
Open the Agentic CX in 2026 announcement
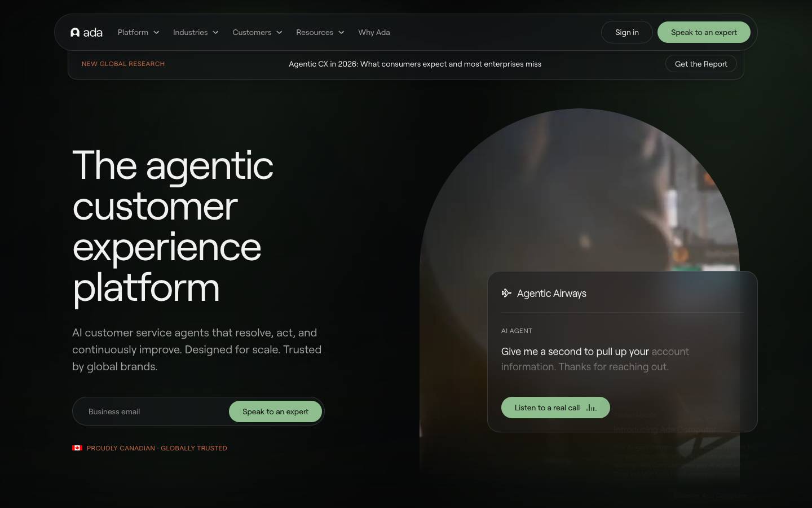[x=415, y=64]
